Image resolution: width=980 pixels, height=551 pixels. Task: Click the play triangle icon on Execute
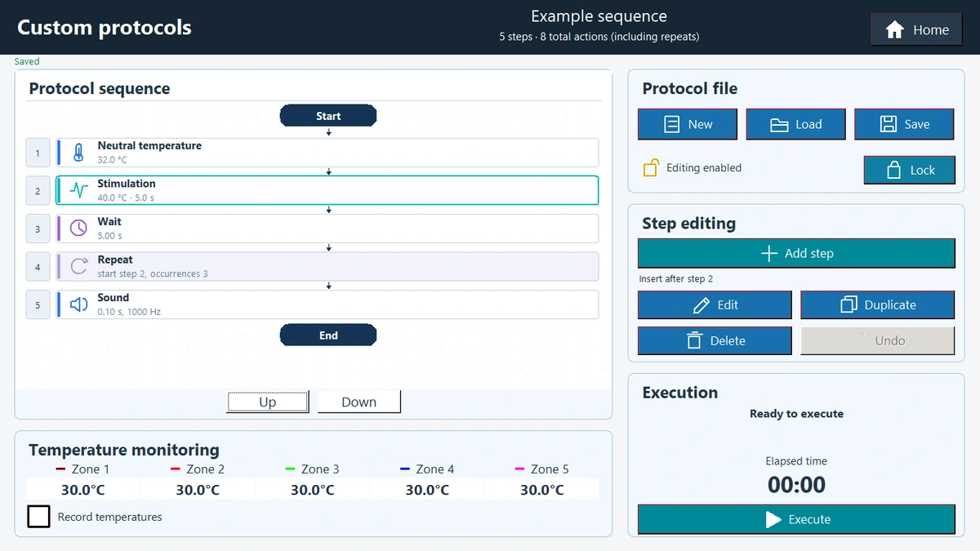pos(773,519)
